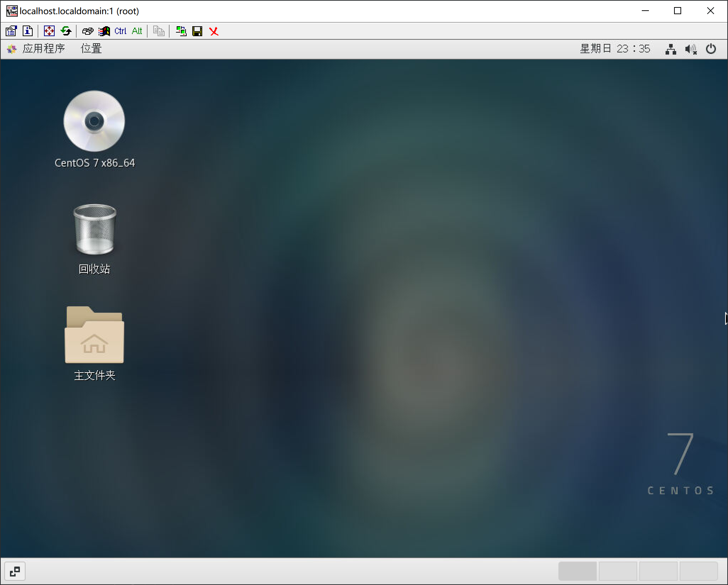Click the CentOS logo beside 应用程序
Image resolution: width=728 pixels, height=585 pixels.
click(x=12, y=49)
